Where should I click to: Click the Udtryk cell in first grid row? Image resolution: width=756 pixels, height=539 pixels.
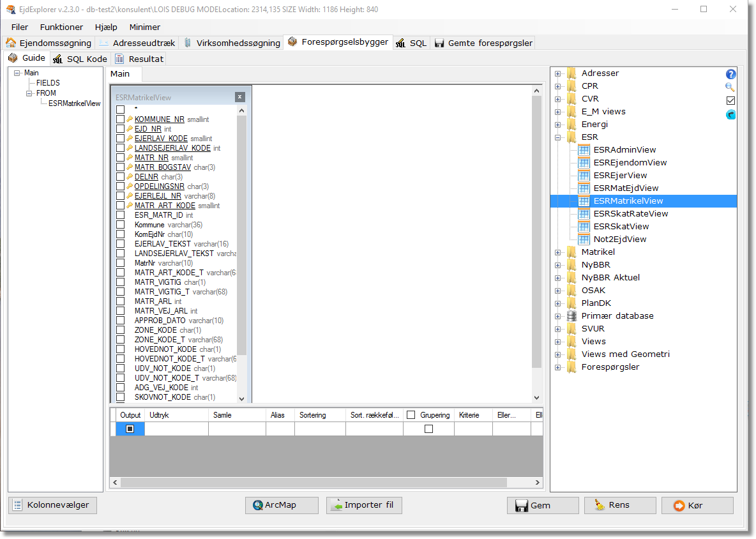(176, 429)
